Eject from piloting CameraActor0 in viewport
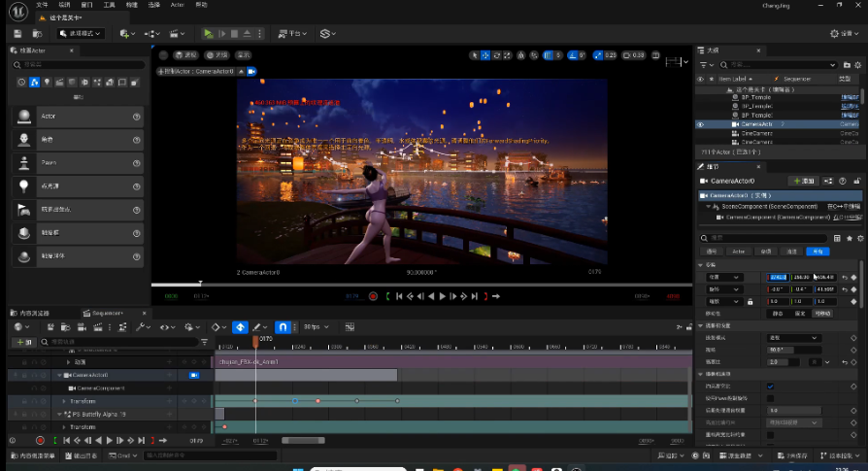 [241, 72]
